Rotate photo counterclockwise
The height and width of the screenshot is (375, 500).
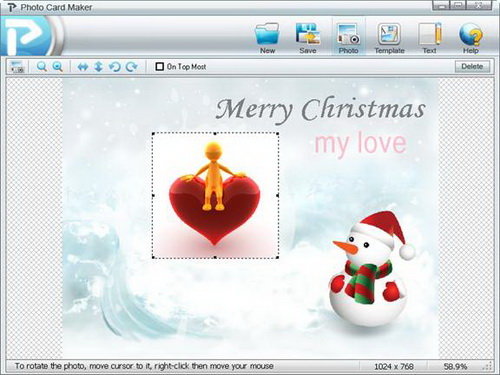pos(115,67)
